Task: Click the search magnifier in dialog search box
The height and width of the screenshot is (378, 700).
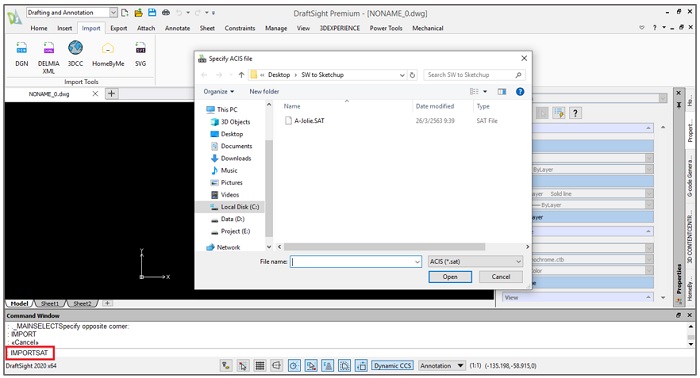Action: click(518, 75)
